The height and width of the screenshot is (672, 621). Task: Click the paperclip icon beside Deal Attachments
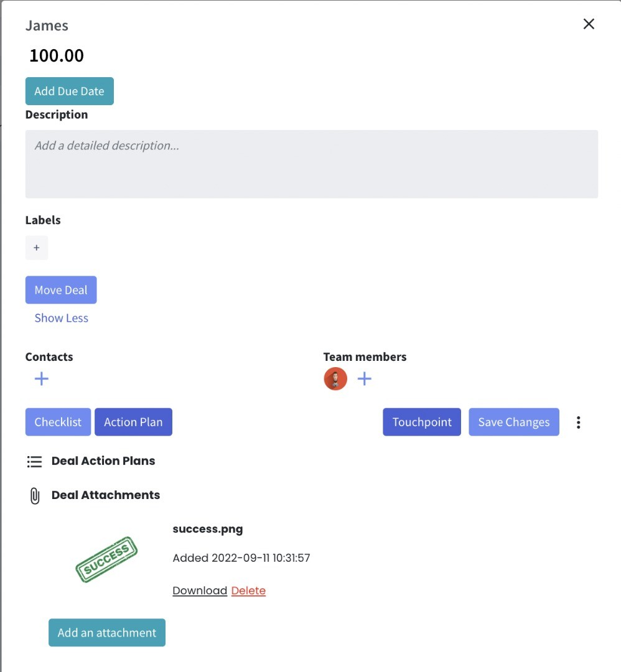(34, 495)
